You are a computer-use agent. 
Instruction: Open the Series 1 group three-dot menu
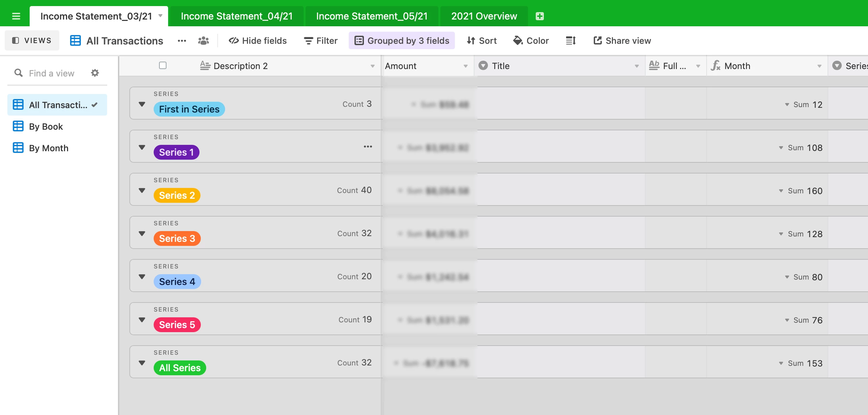[x=368, y=147]
